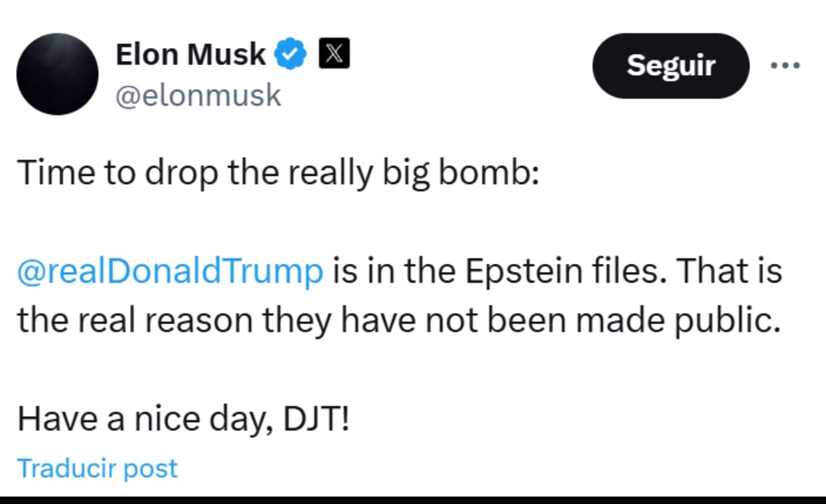This screenshot has width=826, height=504.
Task: Click the line 'Time to drop the really big bomb:'
Action: click(278, 173)
